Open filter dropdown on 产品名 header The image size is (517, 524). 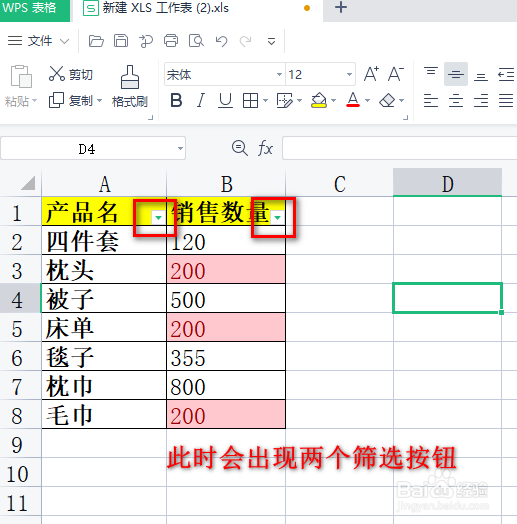[x=158, y=218]
